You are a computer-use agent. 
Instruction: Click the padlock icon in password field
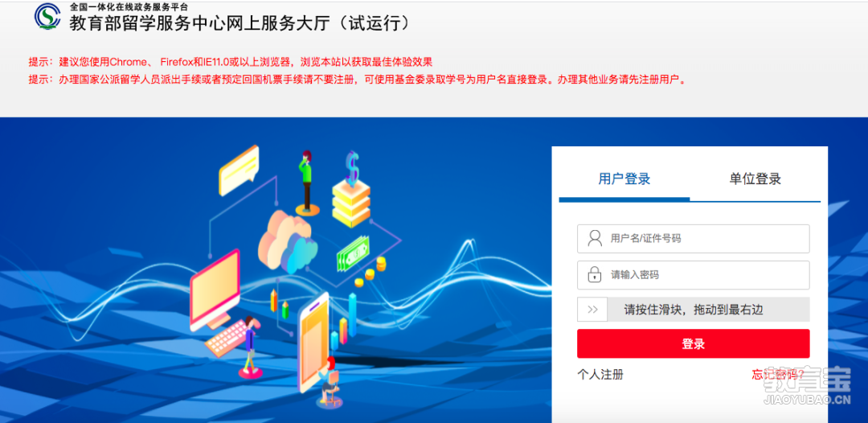(595, 274)
